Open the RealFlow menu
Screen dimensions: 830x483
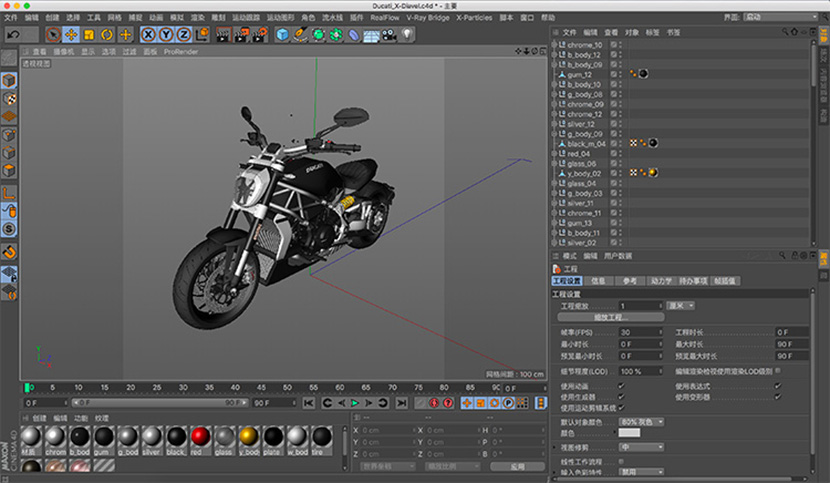[385, 17]
